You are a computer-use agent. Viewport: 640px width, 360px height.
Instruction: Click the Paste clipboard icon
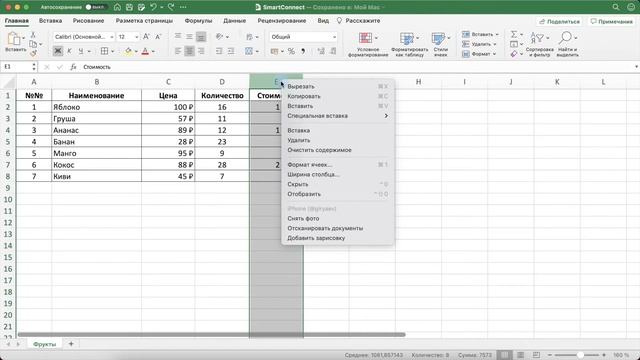(x=14, y=39)
